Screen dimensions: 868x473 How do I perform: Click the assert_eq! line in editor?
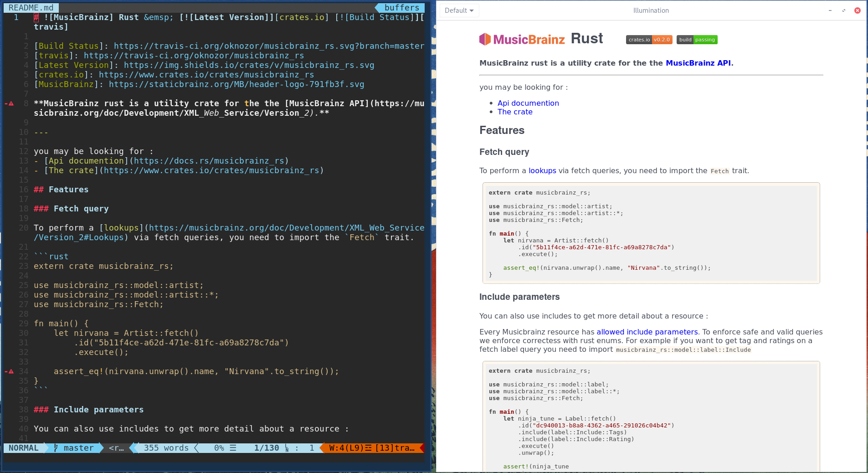pyautogui.click(x=196, y=371)
